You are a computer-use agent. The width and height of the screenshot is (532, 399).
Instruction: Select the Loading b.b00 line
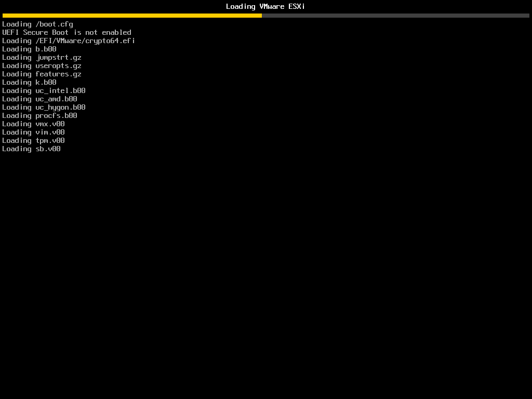(29, 49)
